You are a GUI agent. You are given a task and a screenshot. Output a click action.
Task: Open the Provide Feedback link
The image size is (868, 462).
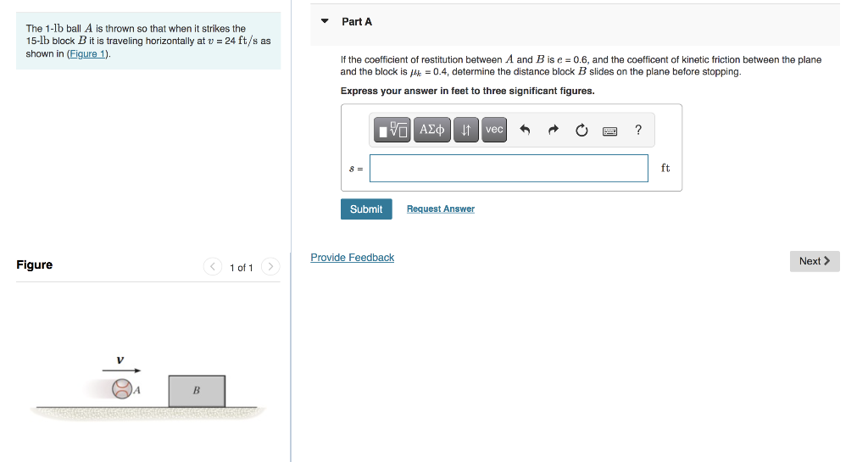pyautogui.click(x=352, y=258)
